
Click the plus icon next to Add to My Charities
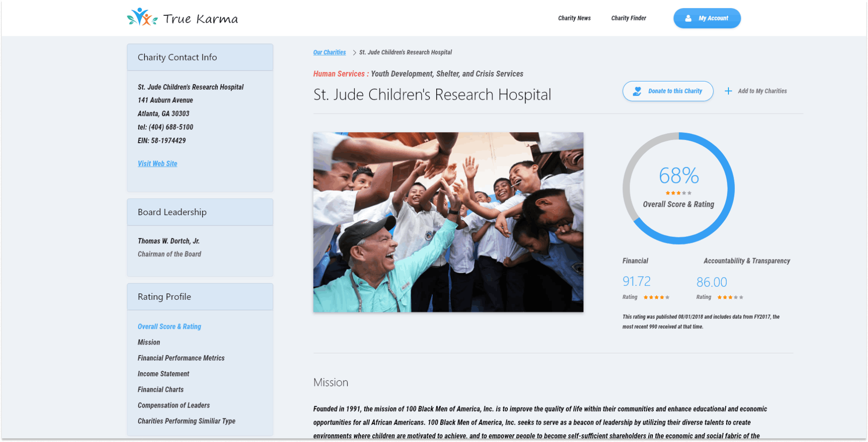[x=728, y=91]
